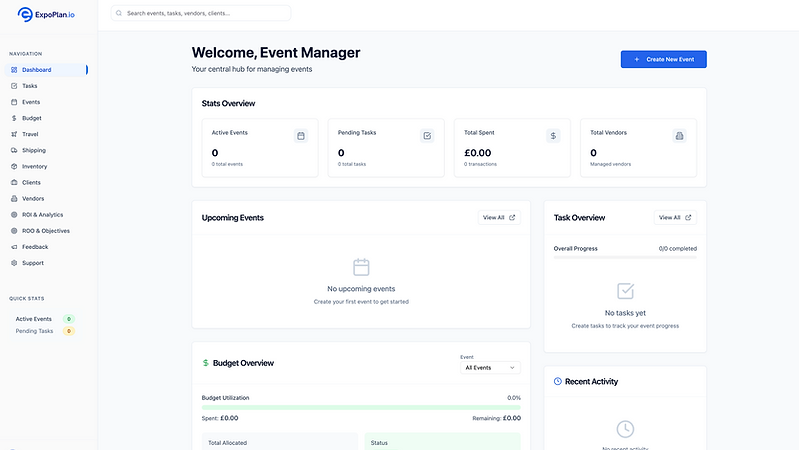Click the Total Vendors card icon
Image resolution: width=799 pixels, height=450 pixels.
679,136
